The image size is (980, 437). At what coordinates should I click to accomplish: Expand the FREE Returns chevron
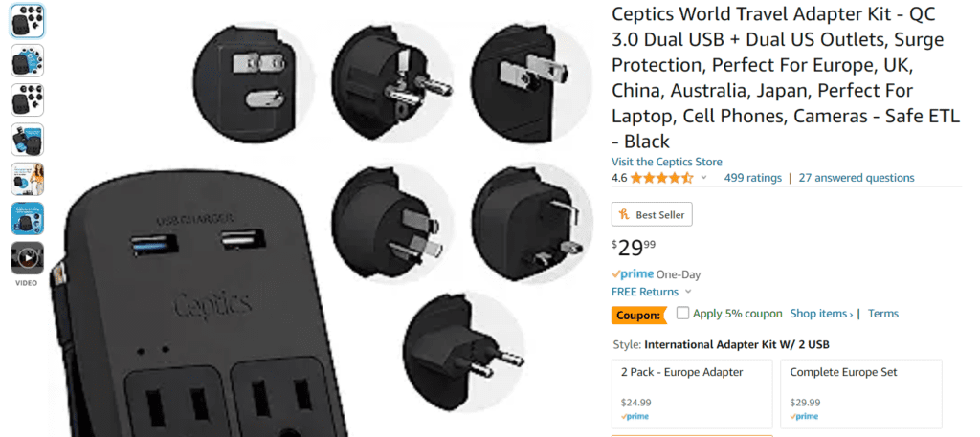coord(688,292)
